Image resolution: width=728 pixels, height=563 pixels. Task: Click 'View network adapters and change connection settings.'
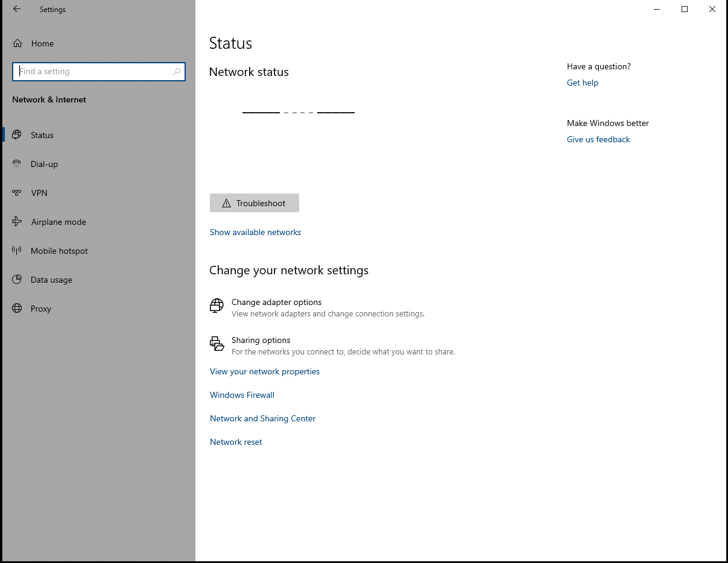(328, 313)
